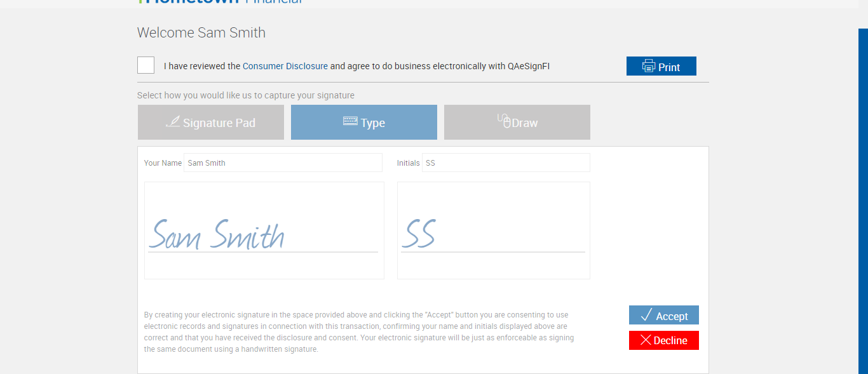Click the checkmark icon on Accept
The image size is (868, 374).
[647, 315]
